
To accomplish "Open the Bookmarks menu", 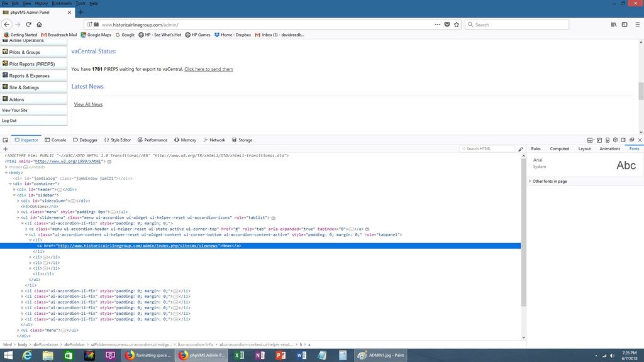I will coord(62,3).
